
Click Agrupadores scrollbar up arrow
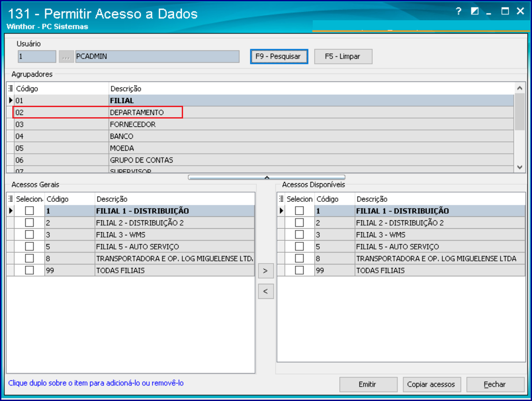(520, 88)
